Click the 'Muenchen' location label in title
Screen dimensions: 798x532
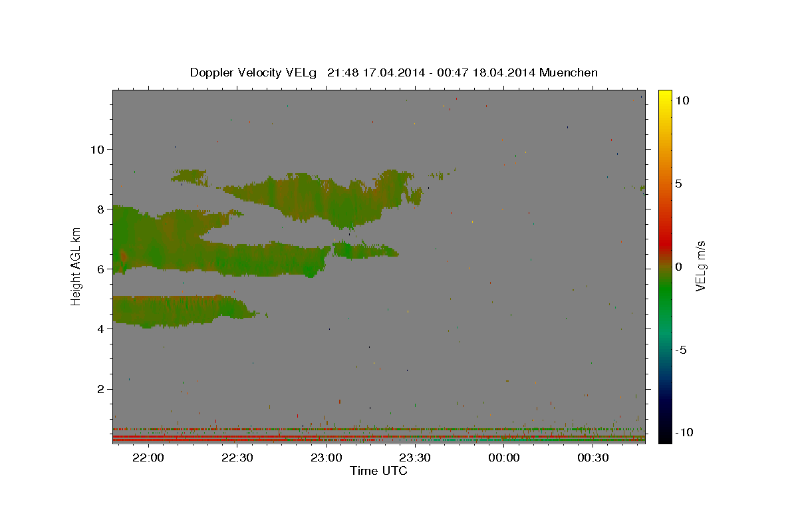[x=569, y=72]
